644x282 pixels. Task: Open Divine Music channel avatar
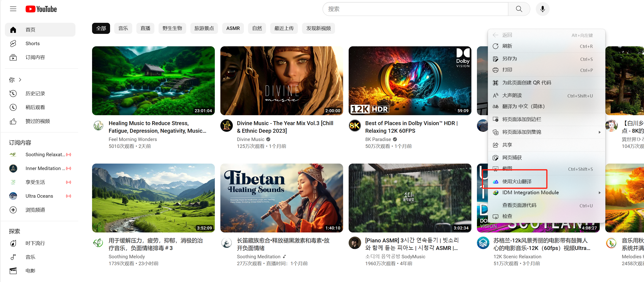pyautogui.click(x=227, y=126)
